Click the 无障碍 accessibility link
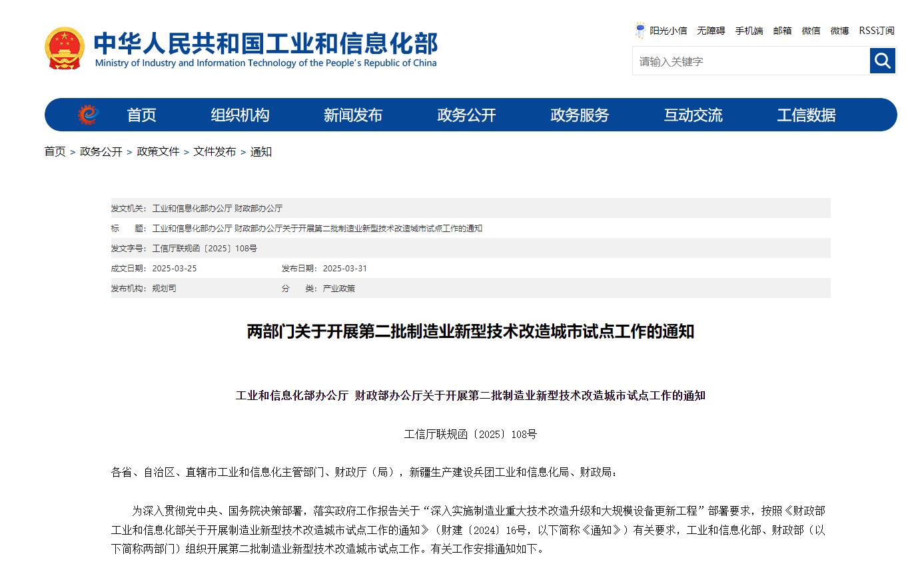 coord(711,31)
